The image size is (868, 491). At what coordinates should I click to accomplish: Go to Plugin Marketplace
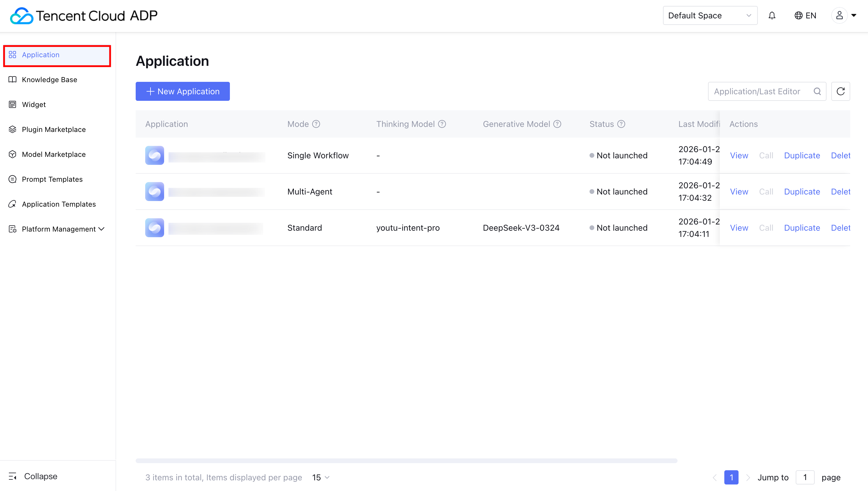coord(54,130)
